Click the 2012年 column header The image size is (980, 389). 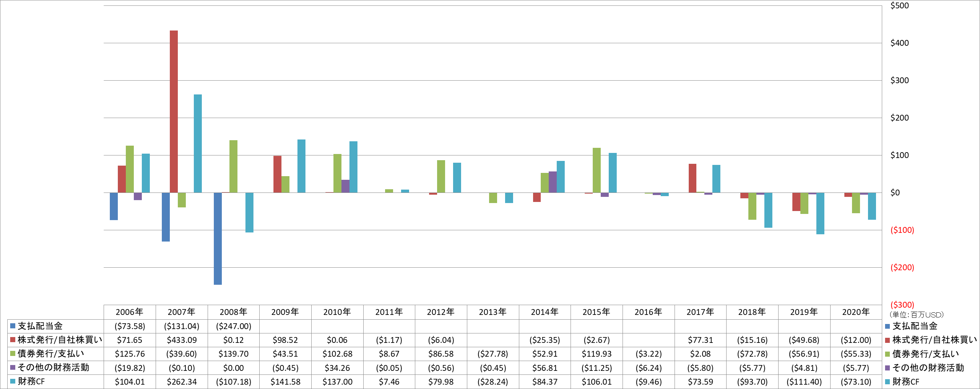click(x=441, y=312)
